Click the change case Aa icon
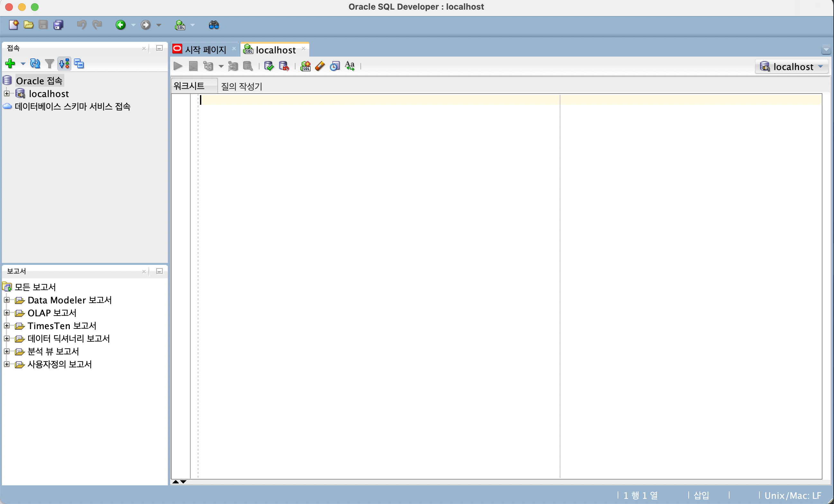The width and height of the screenshot is (834, 504). click(350, 66)
